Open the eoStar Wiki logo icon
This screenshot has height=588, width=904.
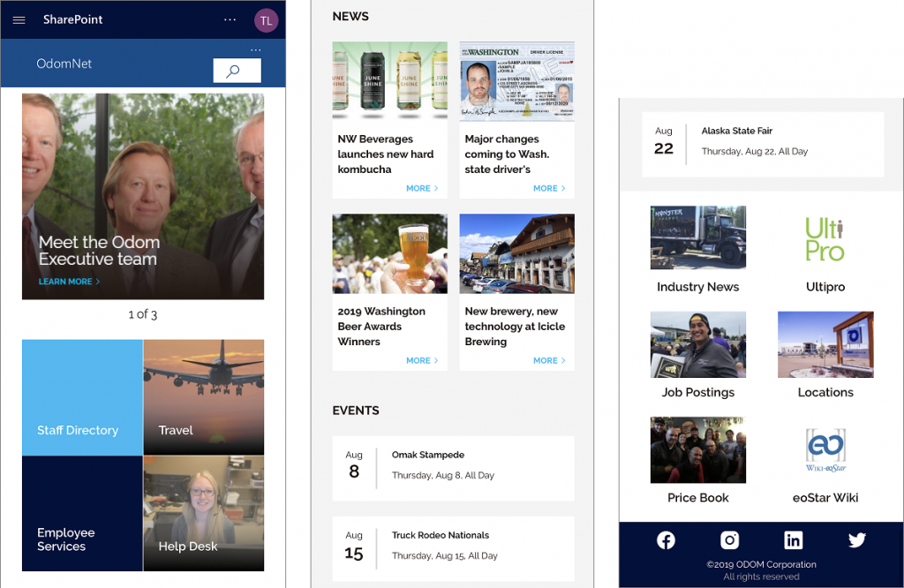(x=825, y=450)
